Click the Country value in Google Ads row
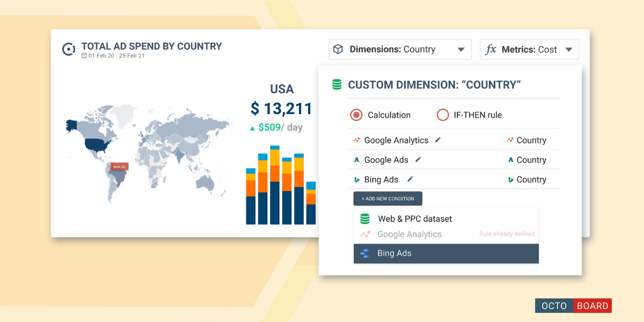The image size is (644, 322). click(531, 160)
